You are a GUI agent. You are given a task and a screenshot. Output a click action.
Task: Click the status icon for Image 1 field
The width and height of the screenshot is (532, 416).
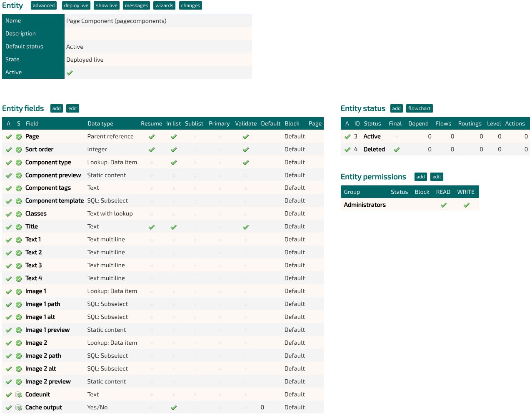19,291
